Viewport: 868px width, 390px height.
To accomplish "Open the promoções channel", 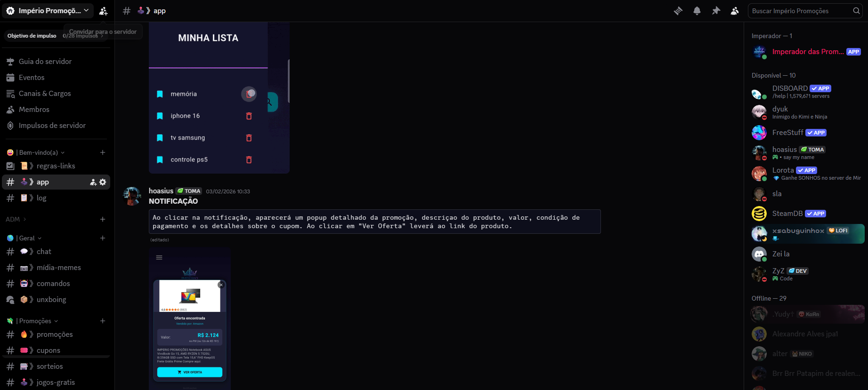I will point(56,334).
